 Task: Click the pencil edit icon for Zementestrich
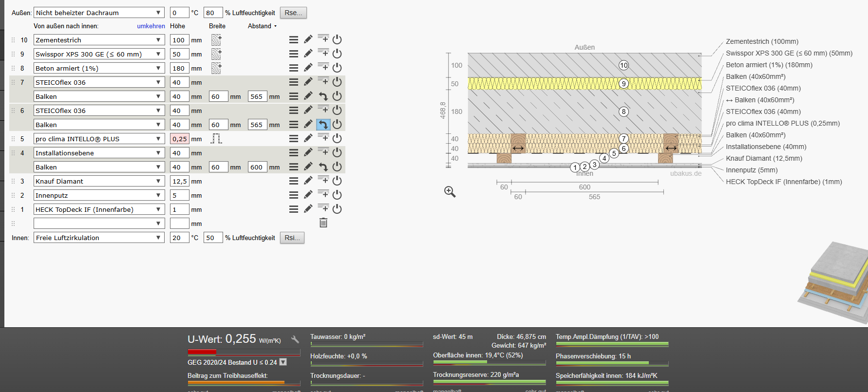point(308,39)
